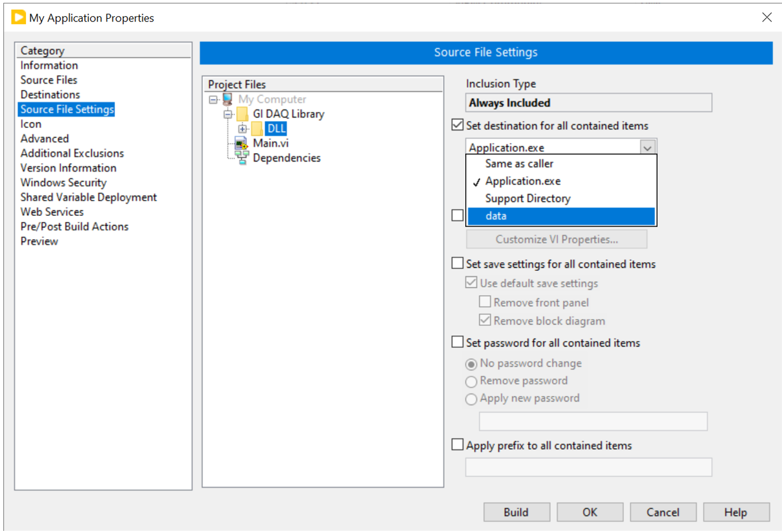The height and width of the screenshot is (532, 782).
Task: Open the Version Information category
Action: [x=69, y=168]
